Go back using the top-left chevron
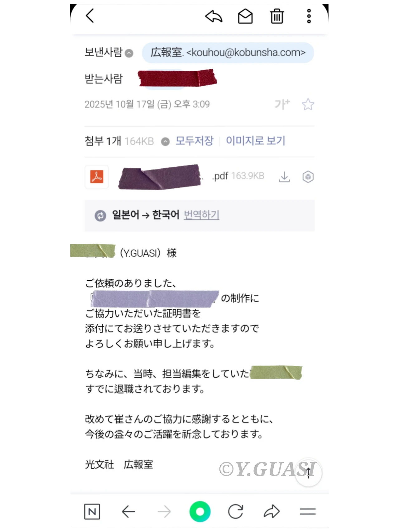 coord(90,16)
